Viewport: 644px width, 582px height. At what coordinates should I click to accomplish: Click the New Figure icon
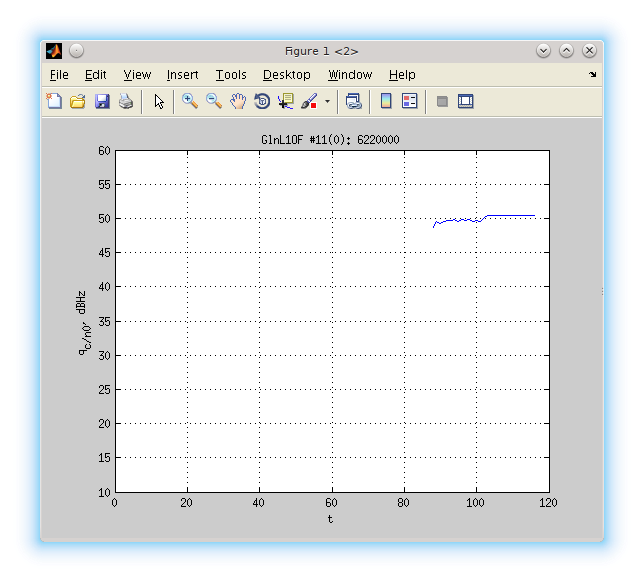(54, 101)
